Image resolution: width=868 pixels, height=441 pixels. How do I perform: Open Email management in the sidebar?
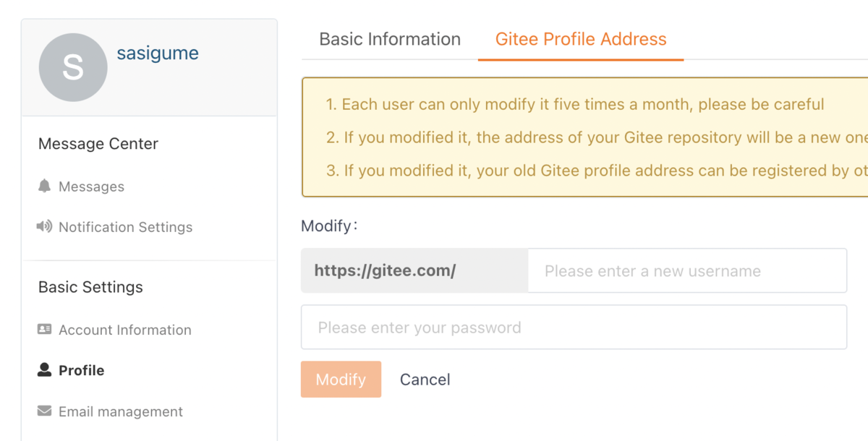[x=121, y=411]
